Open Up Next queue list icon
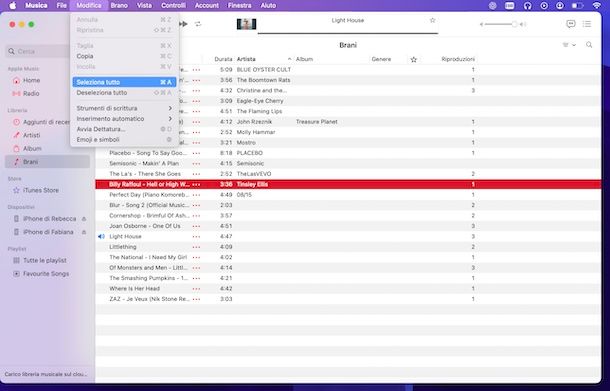This screenshot has width=610, height=391. point(587,24)
